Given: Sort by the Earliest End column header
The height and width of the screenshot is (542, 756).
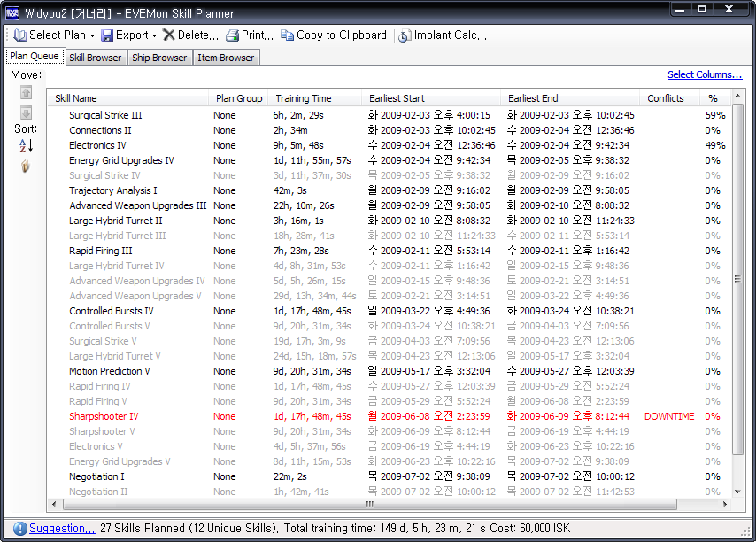Looking at the screenshot, I should [570, 98].
